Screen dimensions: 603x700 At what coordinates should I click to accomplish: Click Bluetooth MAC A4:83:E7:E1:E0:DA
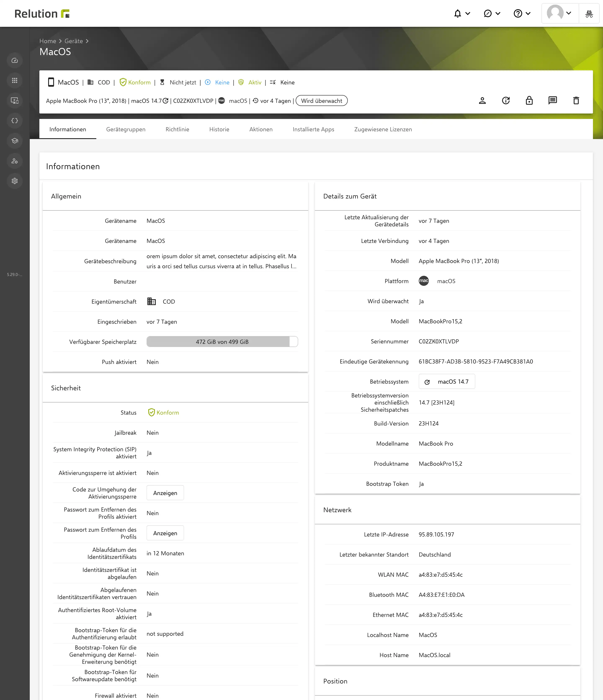coord(442,595)
